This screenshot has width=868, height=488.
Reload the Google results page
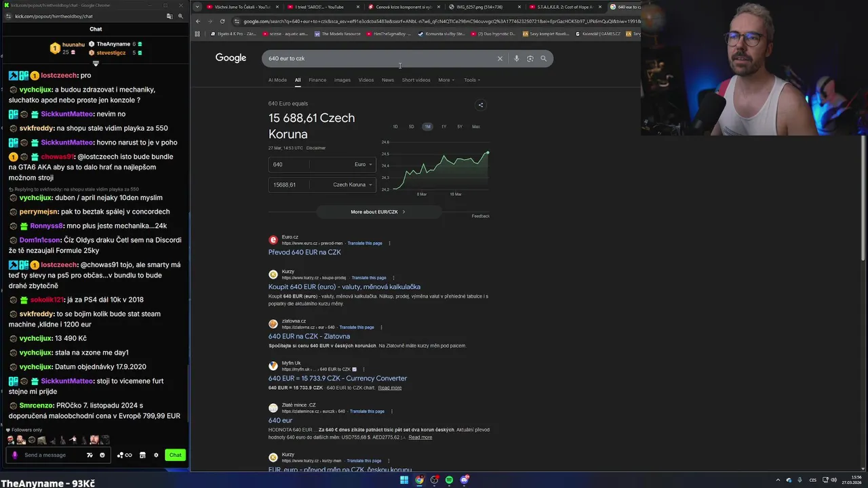[x=222, y=21]
